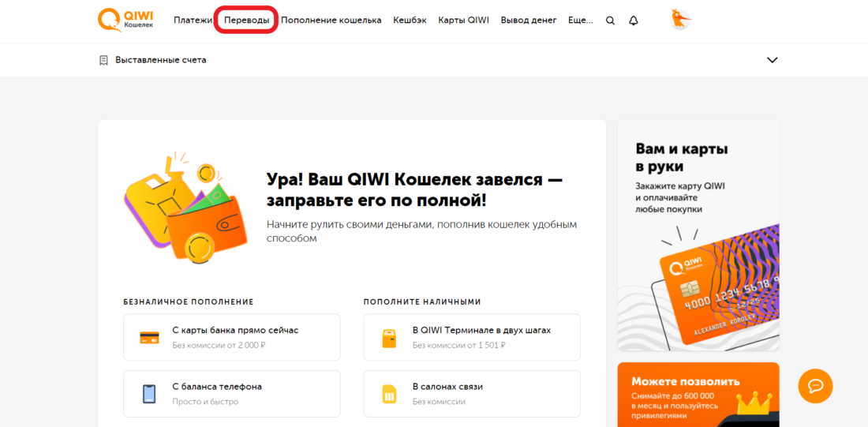Select the Переводы menu item

[246, 21]
